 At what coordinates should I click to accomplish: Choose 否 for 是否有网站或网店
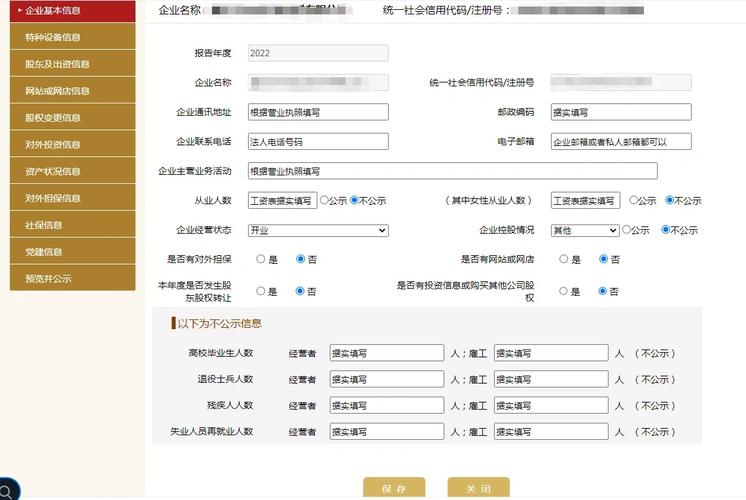pyautogui.click(x=603, y=259)
